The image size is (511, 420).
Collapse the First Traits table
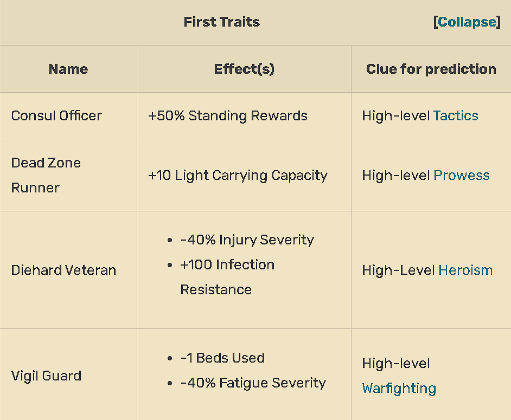(467, 22)
